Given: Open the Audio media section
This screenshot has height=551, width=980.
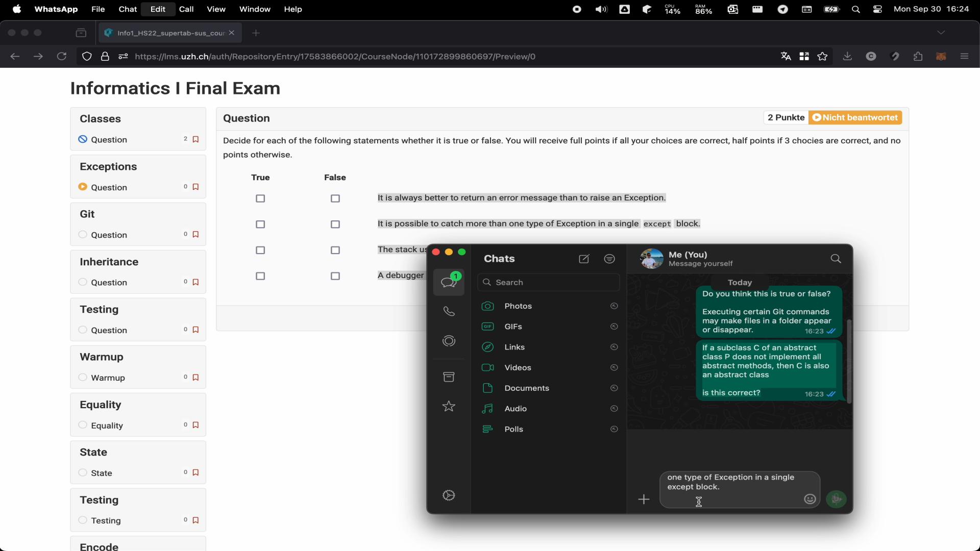Looking at the screenshot, I should click(x=515, y=408).
